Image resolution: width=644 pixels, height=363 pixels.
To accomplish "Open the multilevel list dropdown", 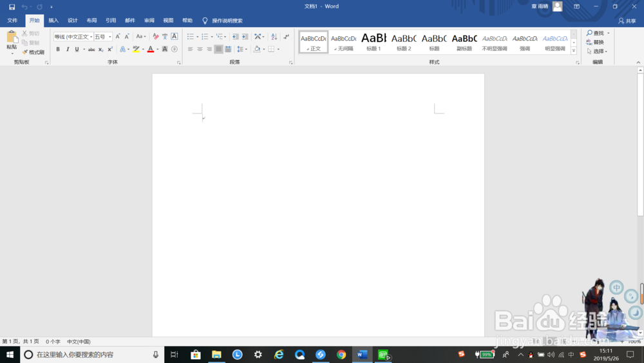I will pos(221,37).
